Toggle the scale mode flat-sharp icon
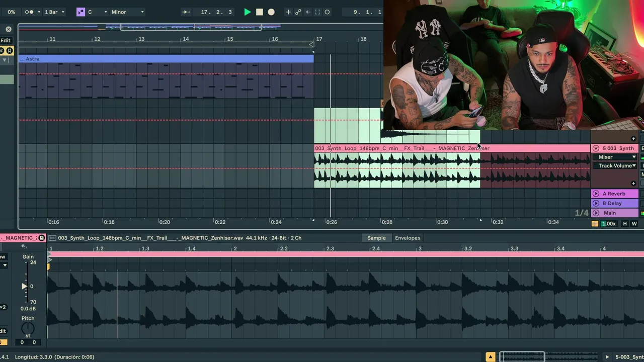This screenshot has width=644, height=362. (80, 12)
